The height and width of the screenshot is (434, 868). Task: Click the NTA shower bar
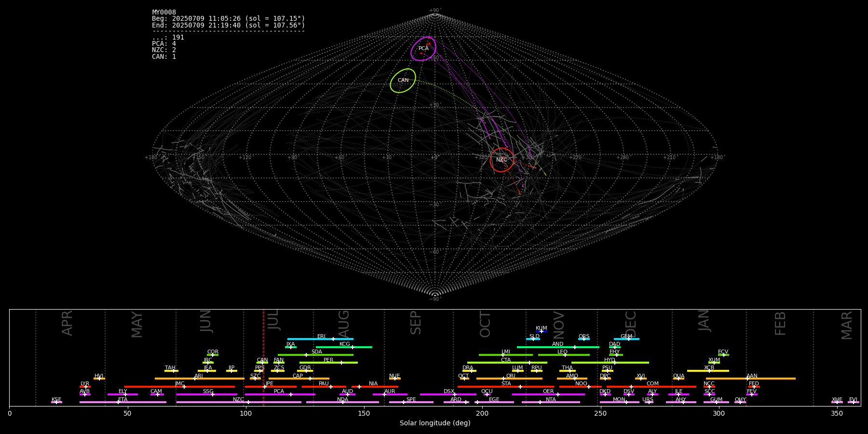coord(551,402)
